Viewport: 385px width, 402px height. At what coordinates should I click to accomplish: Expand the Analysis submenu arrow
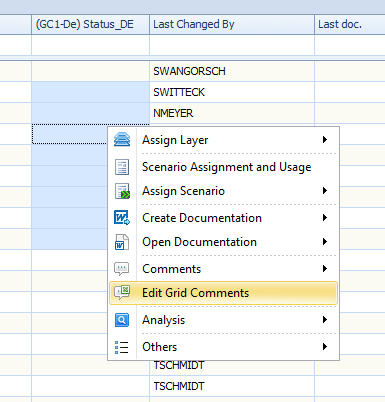coord(325,320)
